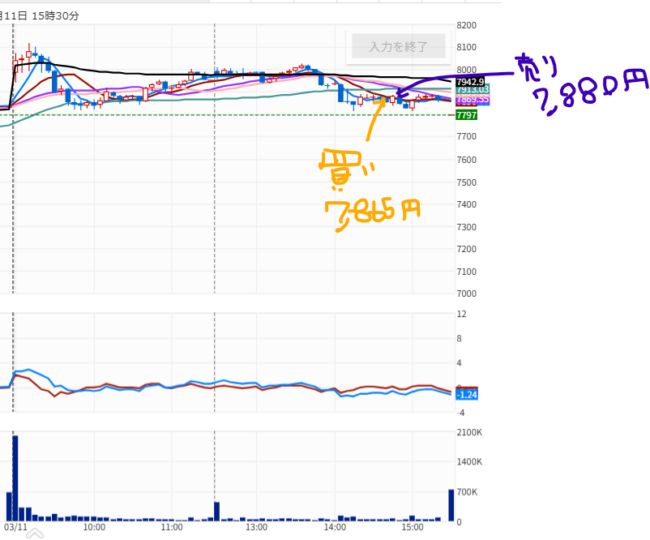Click the 03/11 date label on the time axis
This screenshot has height=540, width=650.
tap(15, 526)
